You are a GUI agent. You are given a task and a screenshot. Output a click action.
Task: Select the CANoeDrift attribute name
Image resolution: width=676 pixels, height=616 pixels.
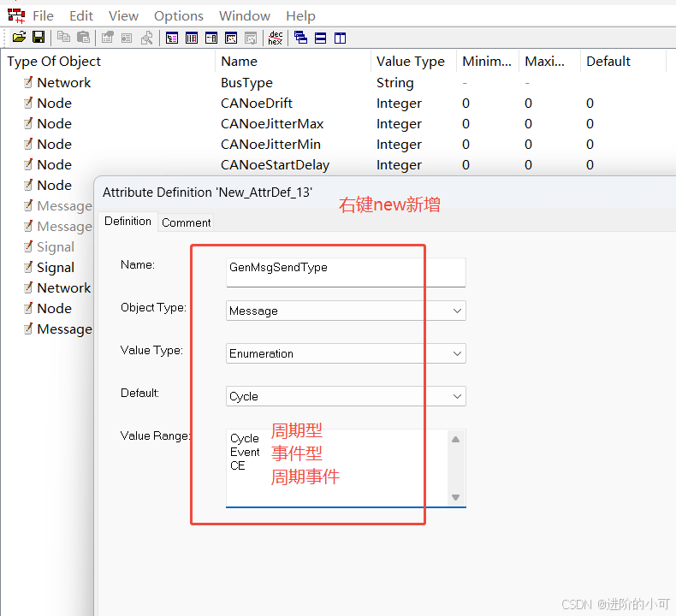[257, 103]
